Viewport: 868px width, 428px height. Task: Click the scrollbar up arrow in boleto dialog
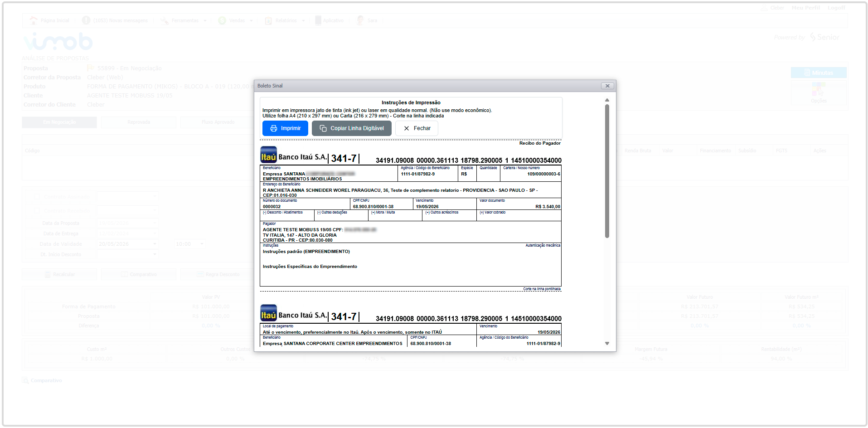coord(607,100)
